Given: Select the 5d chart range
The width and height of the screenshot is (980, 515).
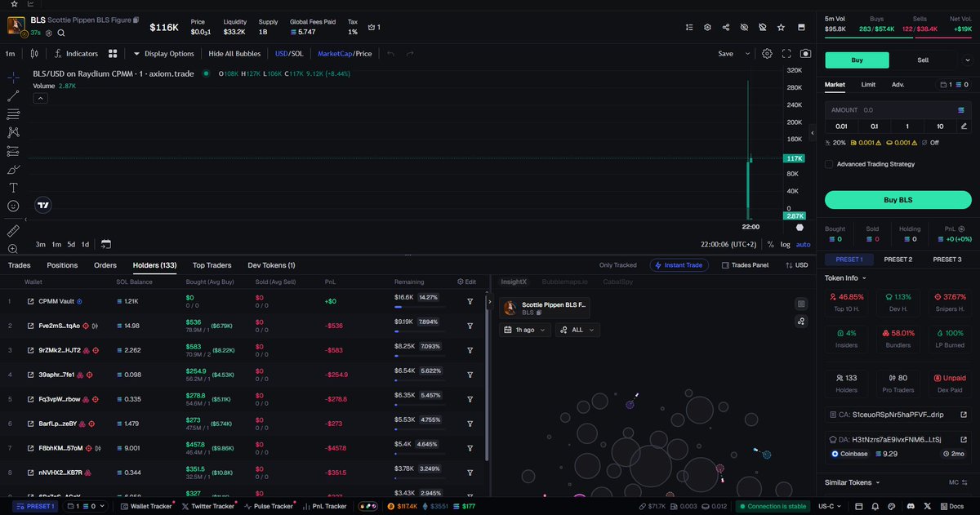Looking at the screenshot, I should click(x=71, y=244).
